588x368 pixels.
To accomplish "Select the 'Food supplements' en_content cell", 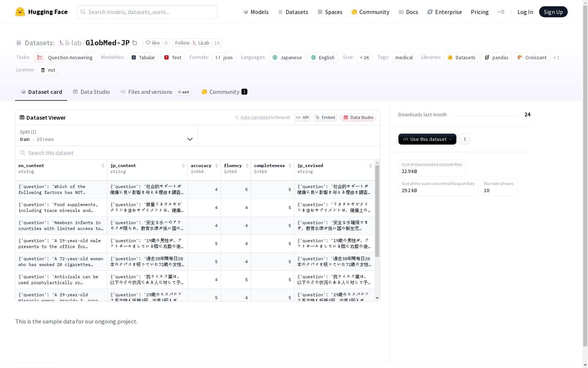I will pos(61,208).
